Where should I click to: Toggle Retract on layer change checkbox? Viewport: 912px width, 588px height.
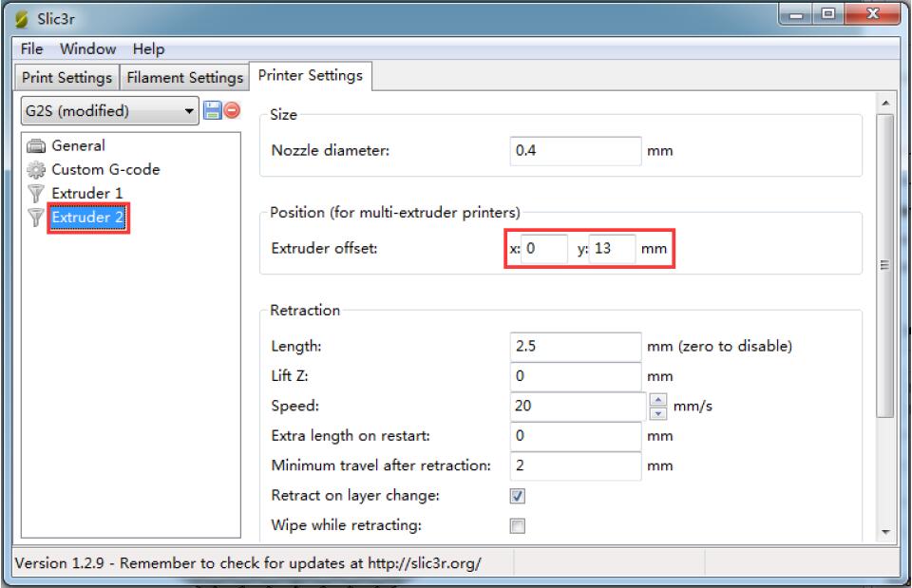coord(517,496)
